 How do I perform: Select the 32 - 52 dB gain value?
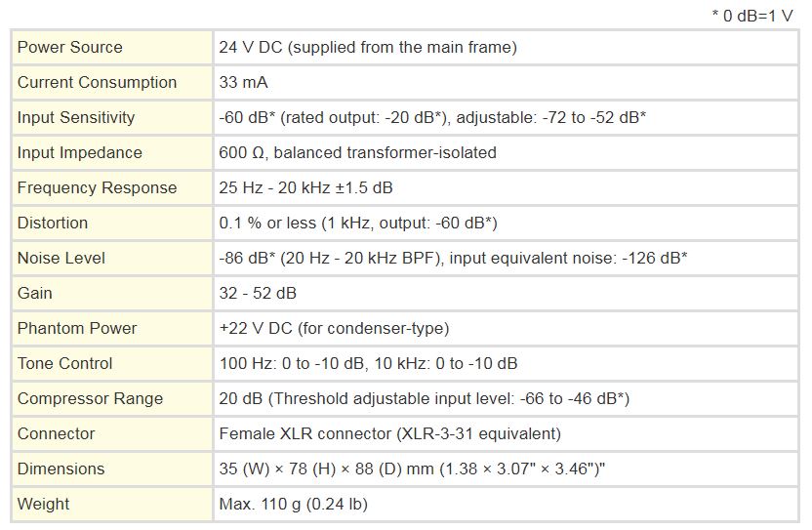pyautogui.click(x=258, y=293)
